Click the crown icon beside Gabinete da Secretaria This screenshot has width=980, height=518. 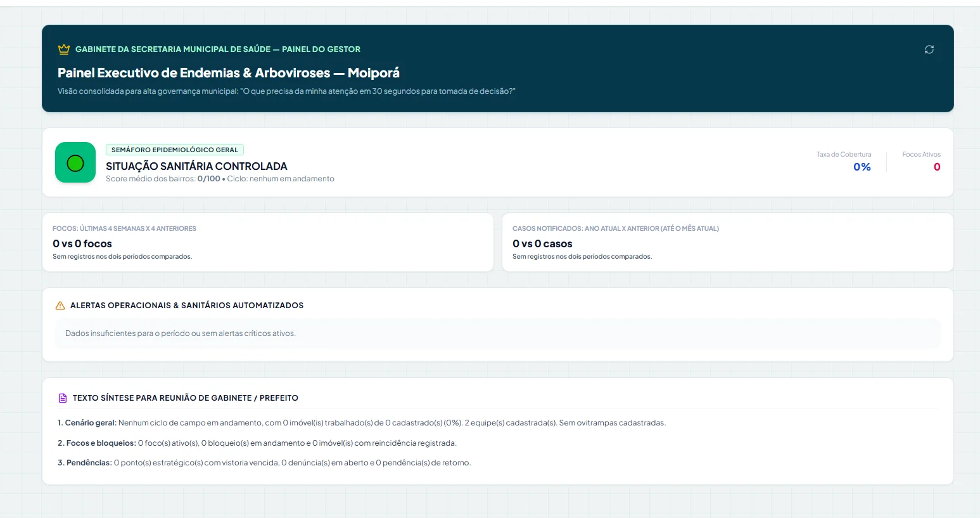64,49
